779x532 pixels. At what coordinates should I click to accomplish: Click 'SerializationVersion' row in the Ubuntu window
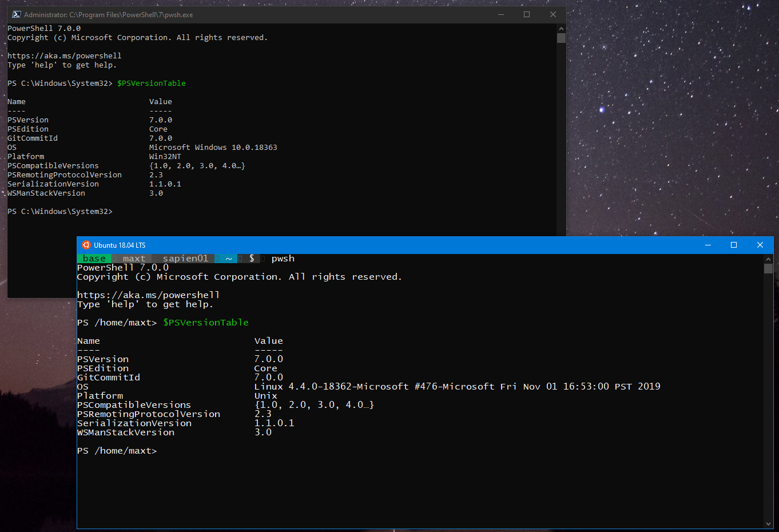coord(186,423)
